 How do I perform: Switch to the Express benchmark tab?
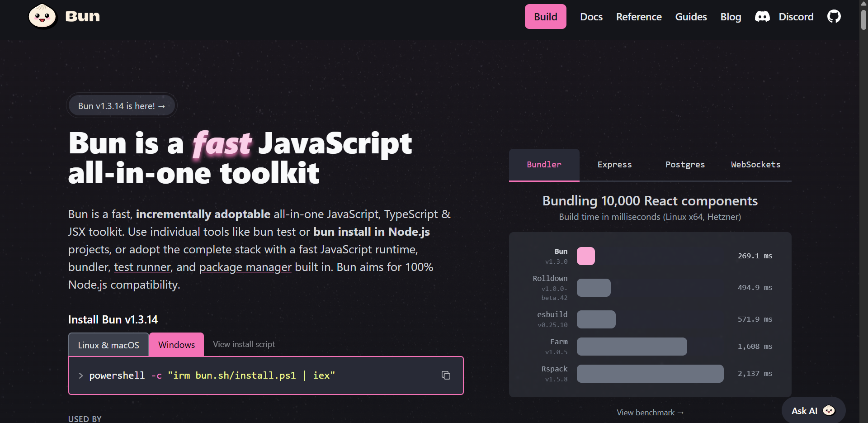(614, 165)
